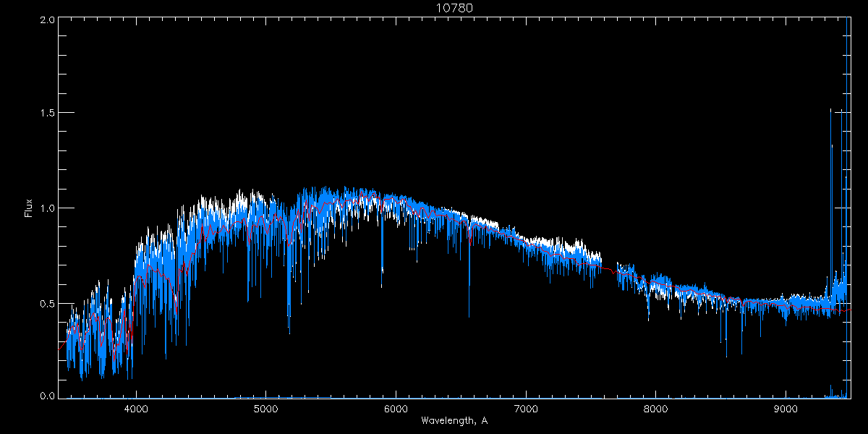Pick the tall spike peak near 9350
The width and height of the screenshot is (868, 434).
pyautogui.click(x=830, y=111)
